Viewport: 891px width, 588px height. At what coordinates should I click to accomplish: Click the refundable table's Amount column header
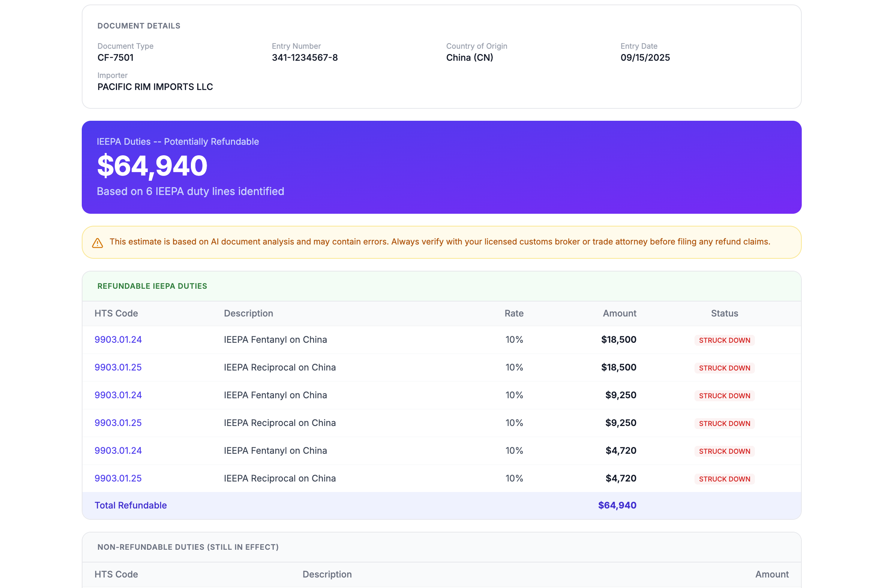(619, 313)
